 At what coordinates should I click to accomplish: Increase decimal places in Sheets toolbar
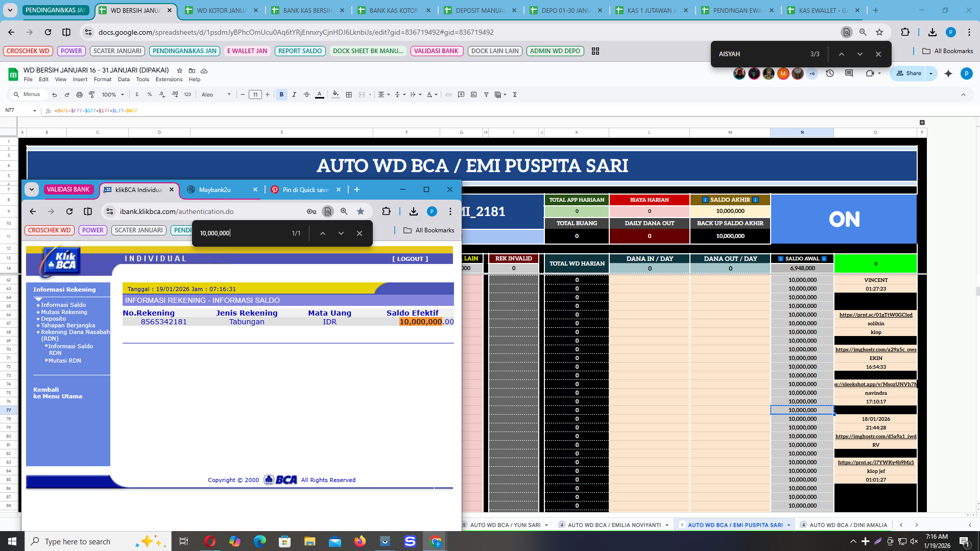point(175,94)
